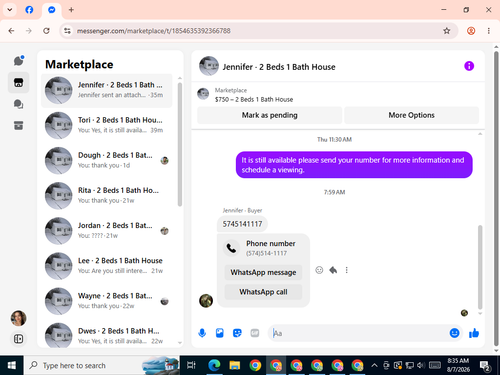
Task: Open File Explorer from taskbar
Action: 235,365
